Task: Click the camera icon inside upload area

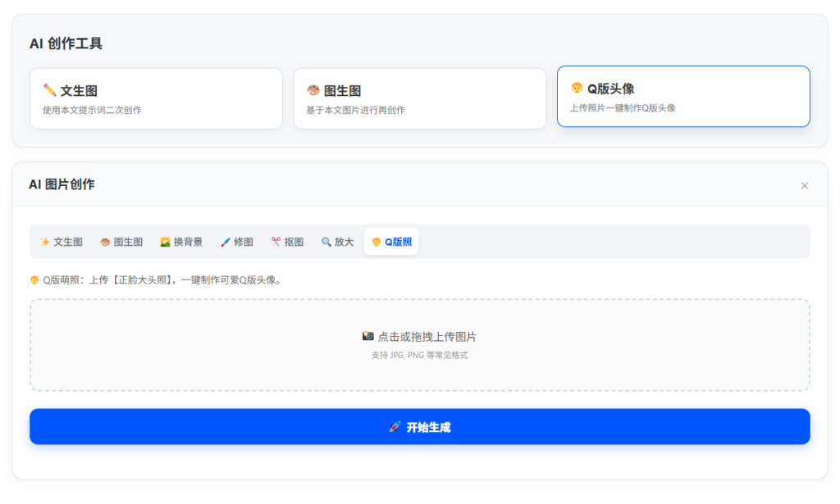Action: [x=368, y=335]
